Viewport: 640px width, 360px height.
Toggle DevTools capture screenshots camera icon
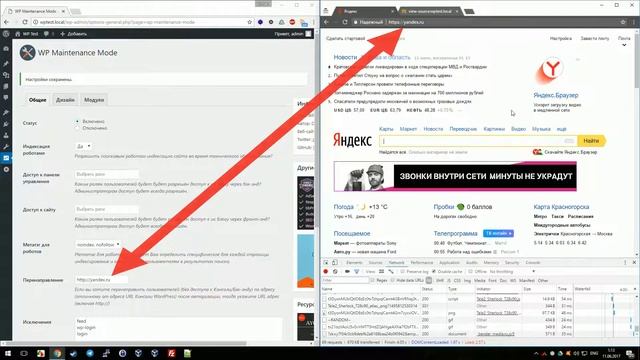pos(347,271)
